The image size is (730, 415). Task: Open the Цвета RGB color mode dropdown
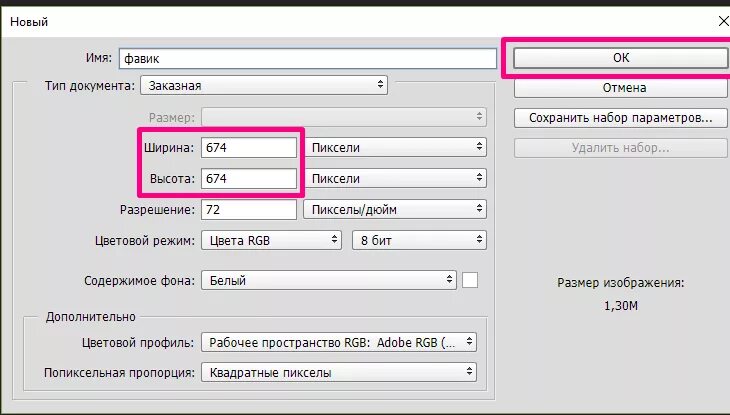point(271,240)
